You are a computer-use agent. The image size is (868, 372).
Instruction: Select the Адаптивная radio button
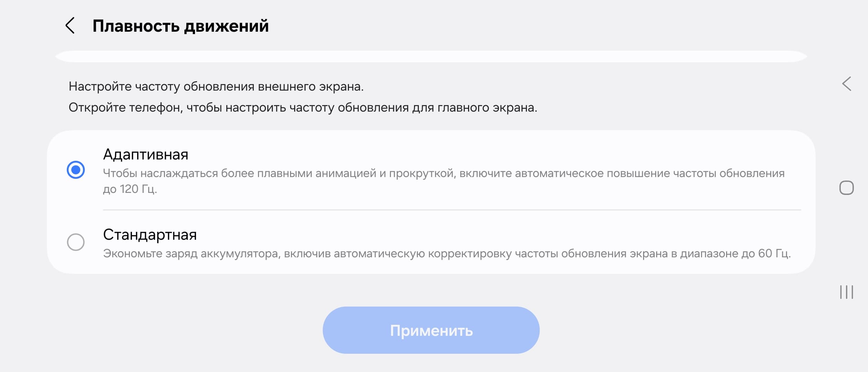(76, 170)
